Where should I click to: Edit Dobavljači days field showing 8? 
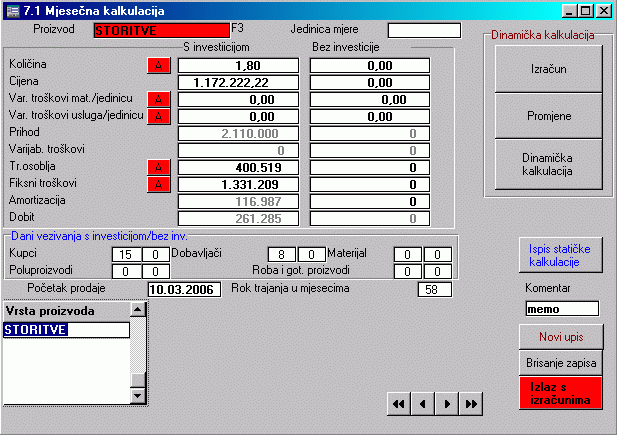(x=282, y=255)
